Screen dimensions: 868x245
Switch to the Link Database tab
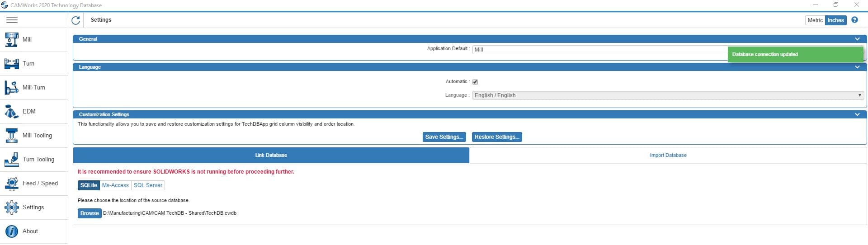[x=271, y=155]
